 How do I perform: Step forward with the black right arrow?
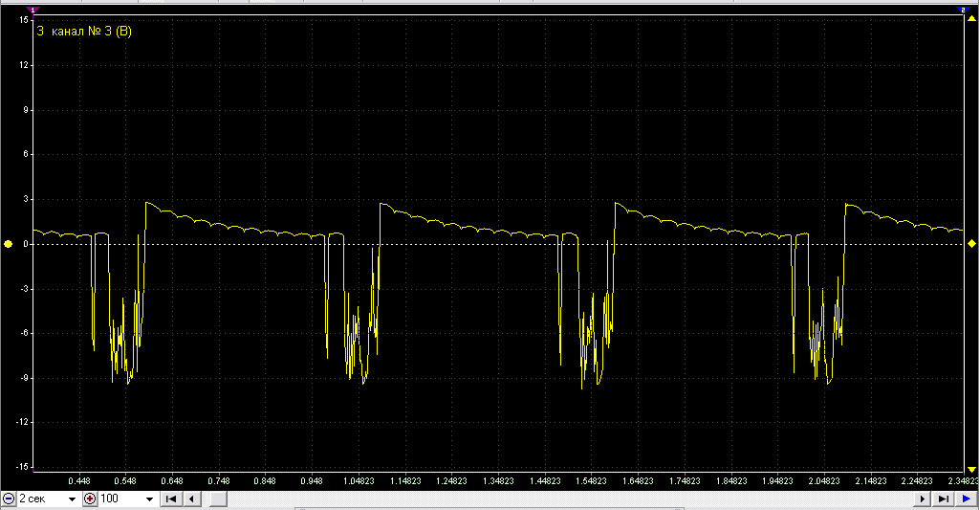coord(922,499)
